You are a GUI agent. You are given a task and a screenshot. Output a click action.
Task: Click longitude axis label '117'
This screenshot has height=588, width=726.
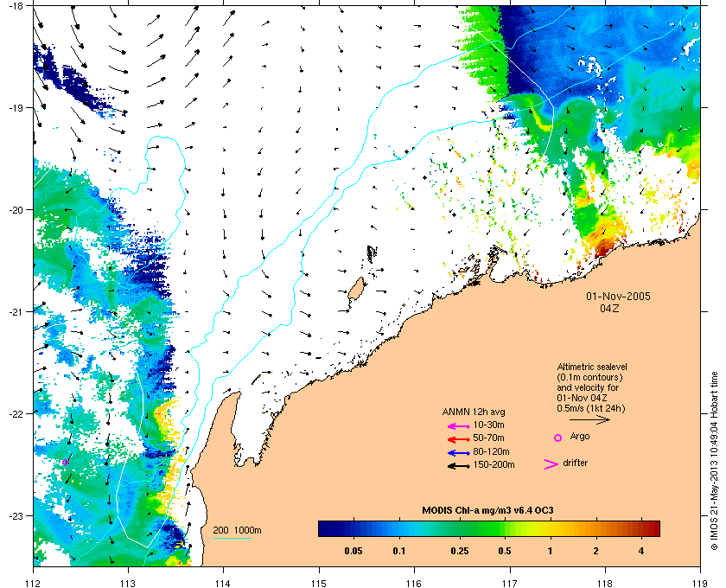(510, 583)
